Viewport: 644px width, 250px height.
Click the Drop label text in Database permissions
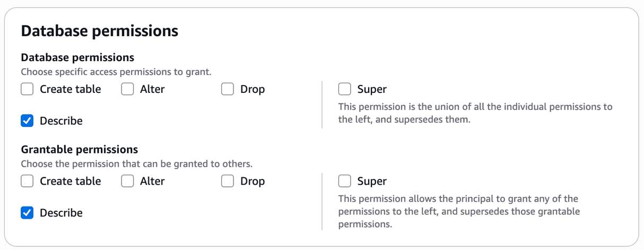click(x=252, y=89)
